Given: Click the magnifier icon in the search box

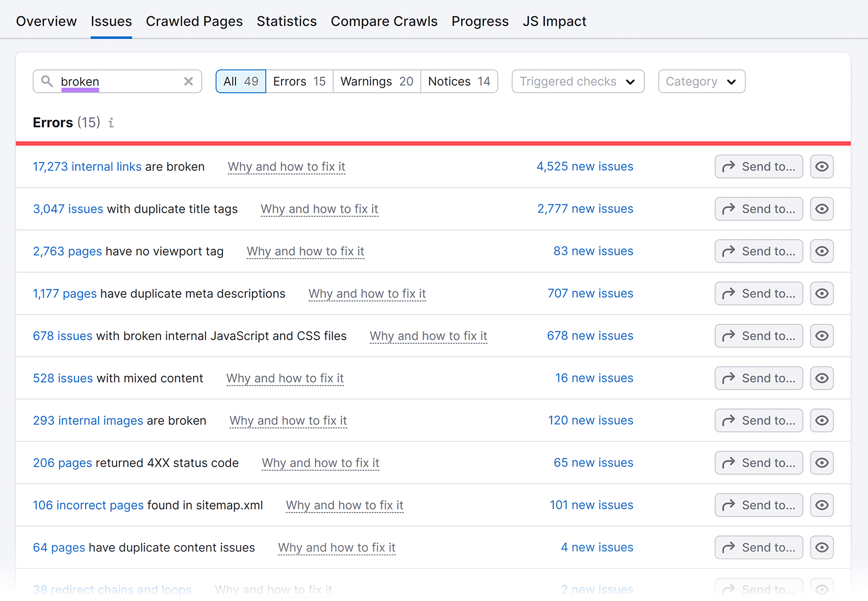Looking at the screenshot, I should [x=47, y=81].
